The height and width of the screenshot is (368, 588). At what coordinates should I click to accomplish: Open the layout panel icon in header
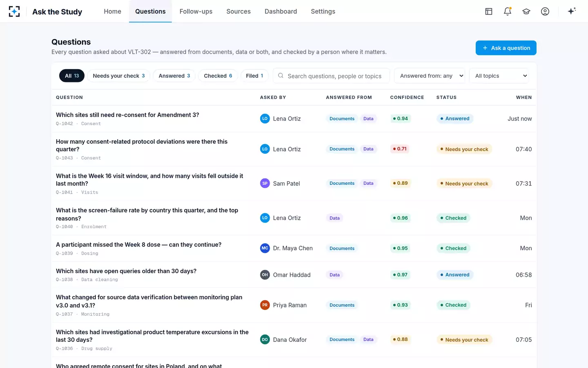489,11
